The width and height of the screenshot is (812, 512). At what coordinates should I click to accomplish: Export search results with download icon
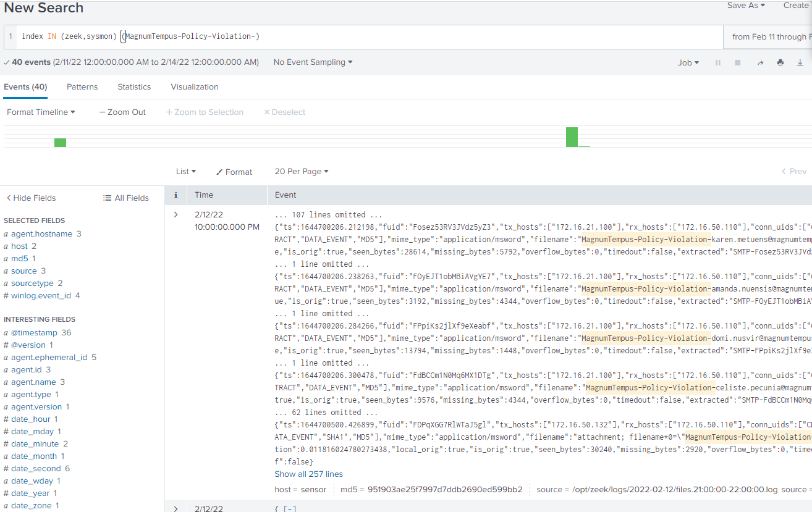[x=800, y=62]
